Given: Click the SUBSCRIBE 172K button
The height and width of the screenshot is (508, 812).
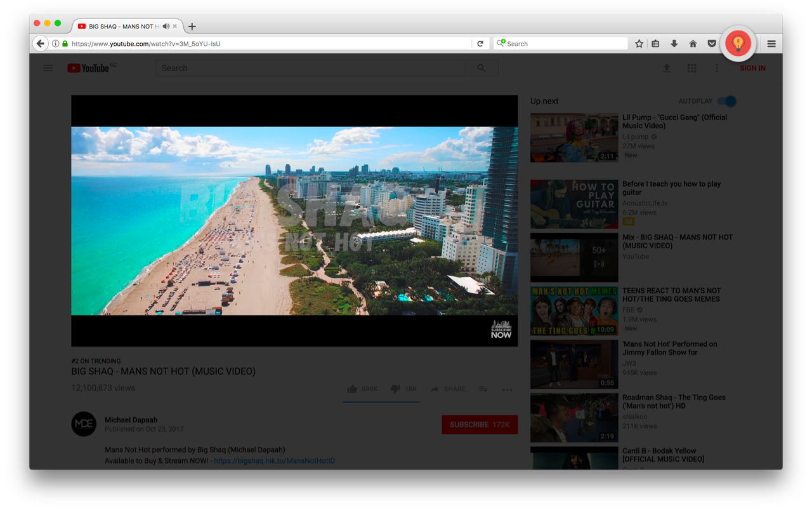Looking at the screenshot, I should 480,424.
